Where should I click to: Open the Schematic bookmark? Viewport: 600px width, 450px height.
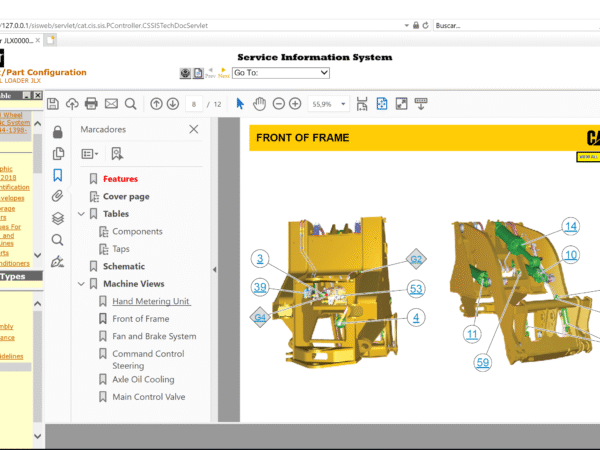124,266
